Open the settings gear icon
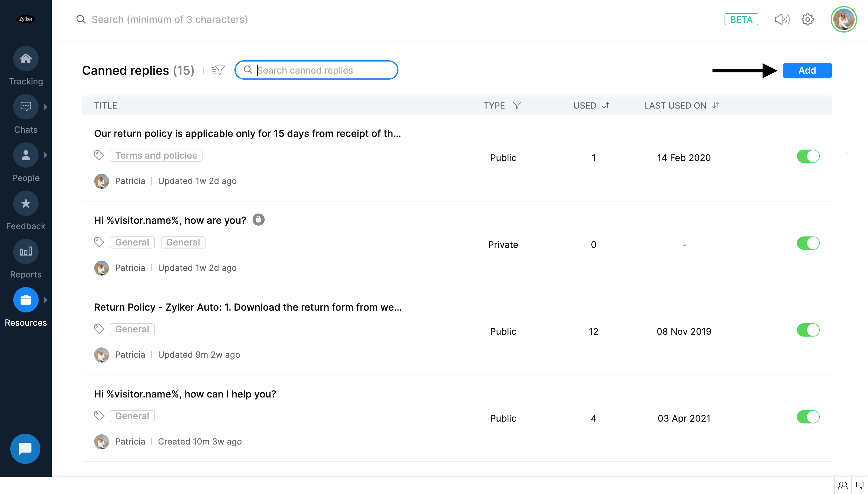Image resolution: width=868 pixels, height=494 pixels. tap(808, 19)
